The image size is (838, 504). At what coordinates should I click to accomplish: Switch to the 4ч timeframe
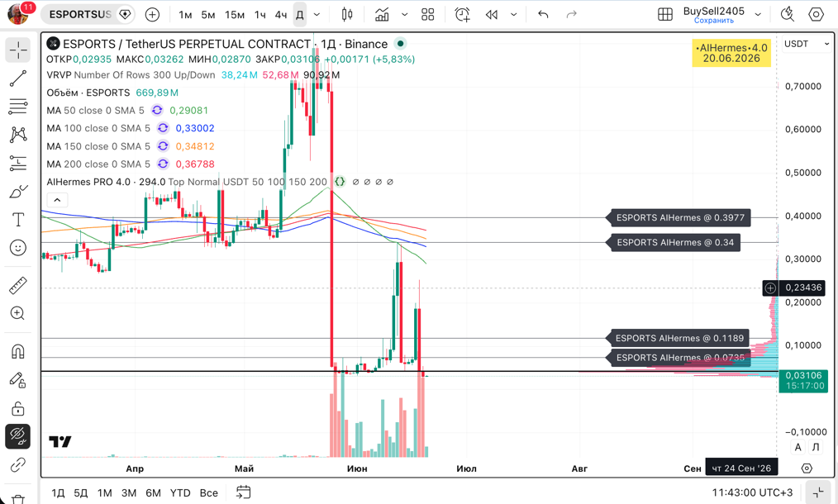[281, 14]
